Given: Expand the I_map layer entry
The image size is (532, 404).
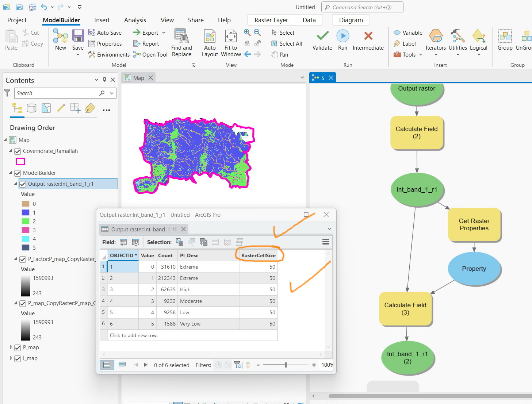Looking at the screenshot, I should (11, 358).
